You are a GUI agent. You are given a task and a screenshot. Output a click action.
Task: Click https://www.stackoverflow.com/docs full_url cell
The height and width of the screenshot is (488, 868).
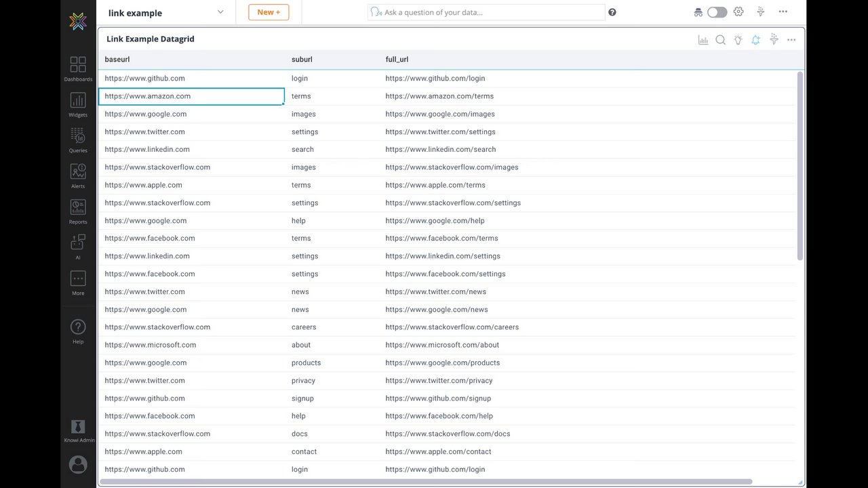coord(587,434)
